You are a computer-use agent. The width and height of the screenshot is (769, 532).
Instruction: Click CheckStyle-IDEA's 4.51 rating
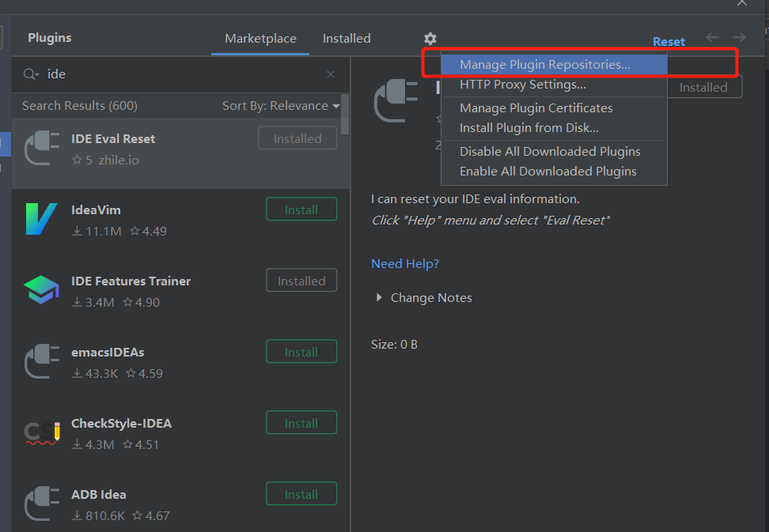141,444
